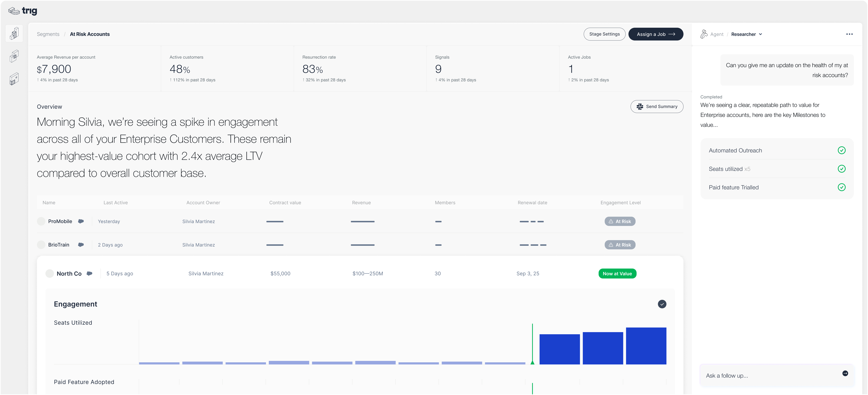Click North Co's Now at Value badge

(617, 274)
